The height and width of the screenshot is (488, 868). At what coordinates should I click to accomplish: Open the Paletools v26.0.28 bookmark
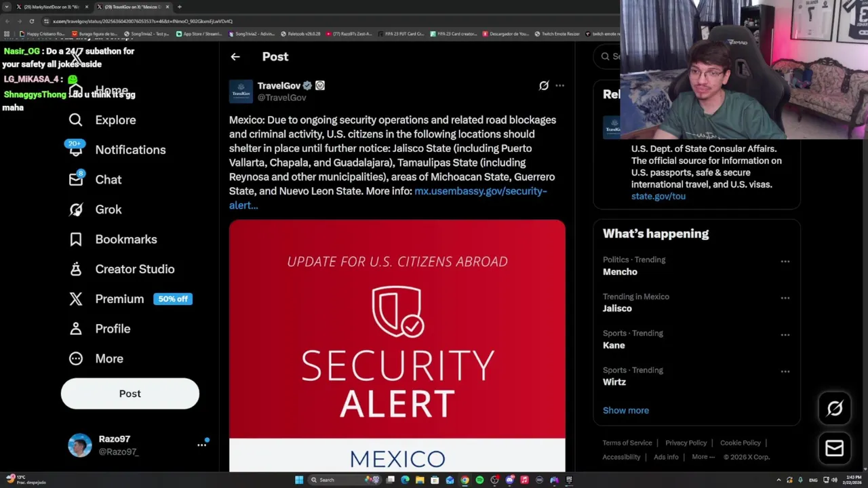pos(300,34)
